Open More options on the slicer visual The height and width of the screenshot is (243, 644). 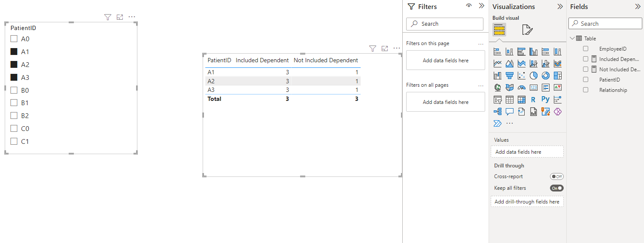132,17
